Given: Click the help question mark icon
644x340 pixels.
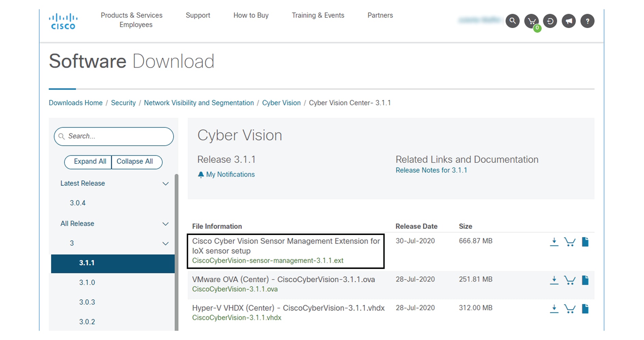Looking at the screenshot, I should tap(588, 21).
